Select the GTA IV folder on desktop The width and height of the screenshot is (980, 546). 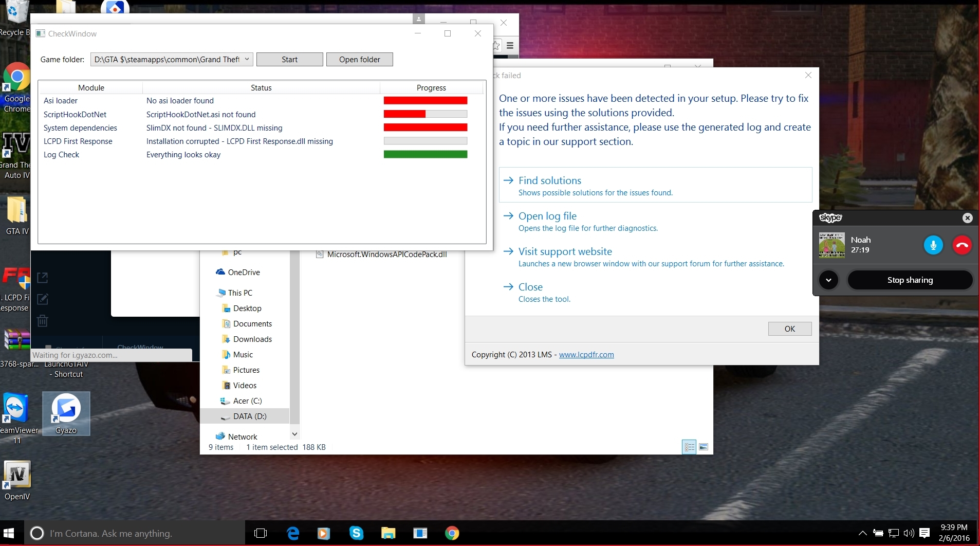pos(17,216)
